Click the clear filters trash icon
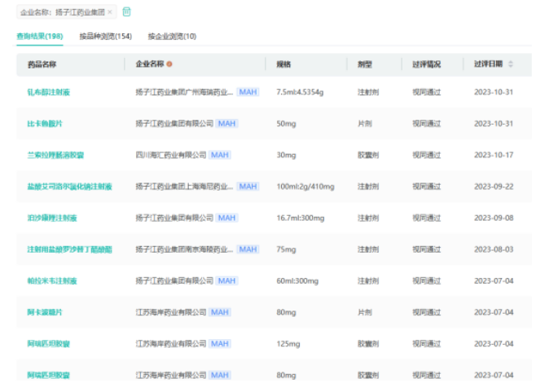 pos(126,12)
